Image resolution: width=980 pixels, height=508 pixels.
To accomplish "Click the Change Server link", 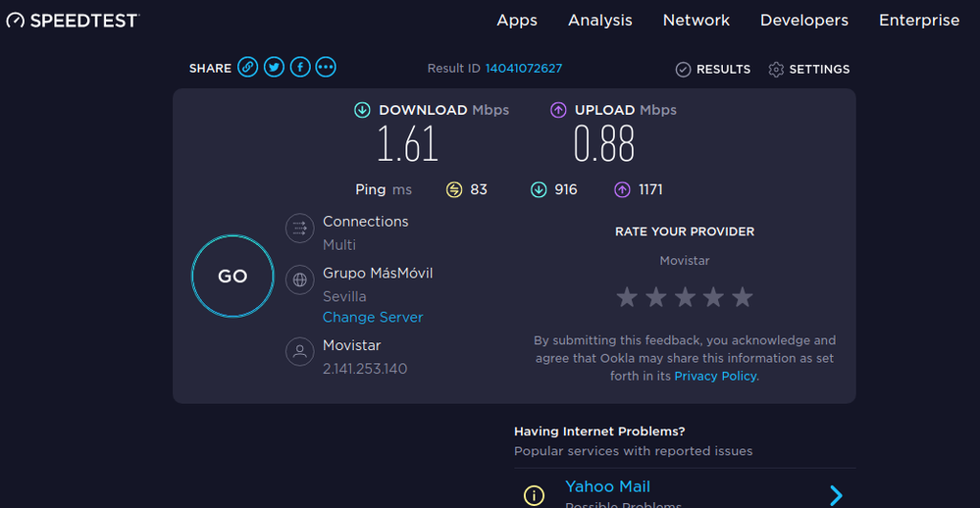I will pyautogui.click(x=373, y=318).
